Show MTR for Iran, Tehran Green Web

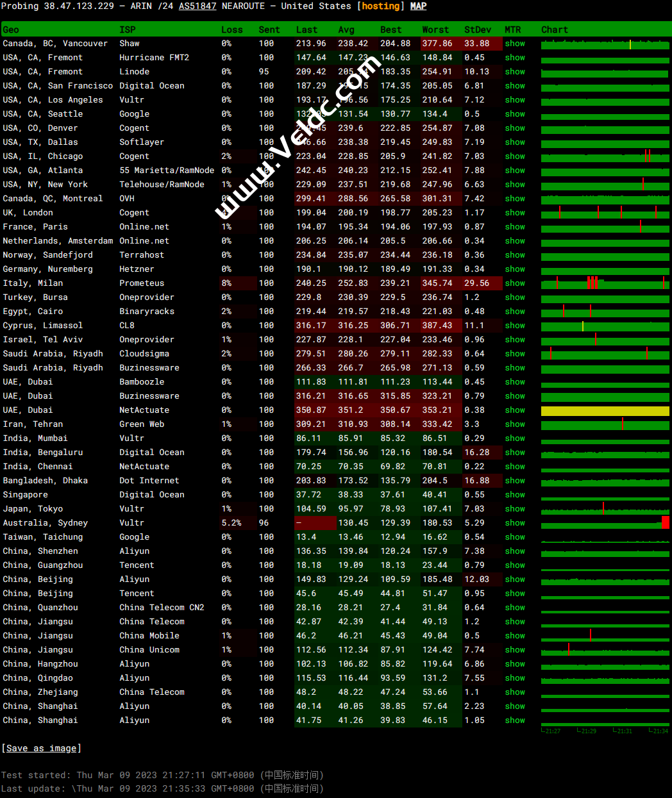[x=514, y=424]
